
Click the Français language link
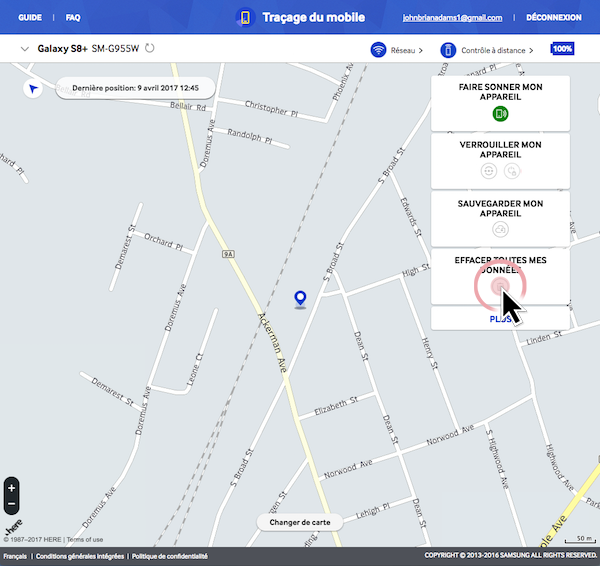15,556
